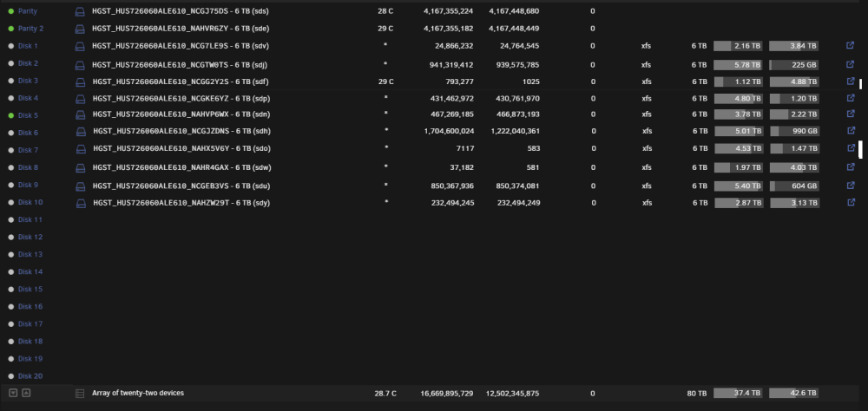Click the xfs filesystem label on Disk 4 row
This screenshot has height=411, width=868.
click(646, 99)
